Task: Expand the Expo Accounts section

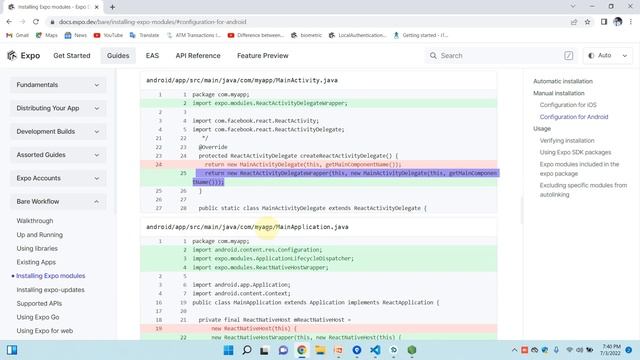Action: click(x=58, y=178)
